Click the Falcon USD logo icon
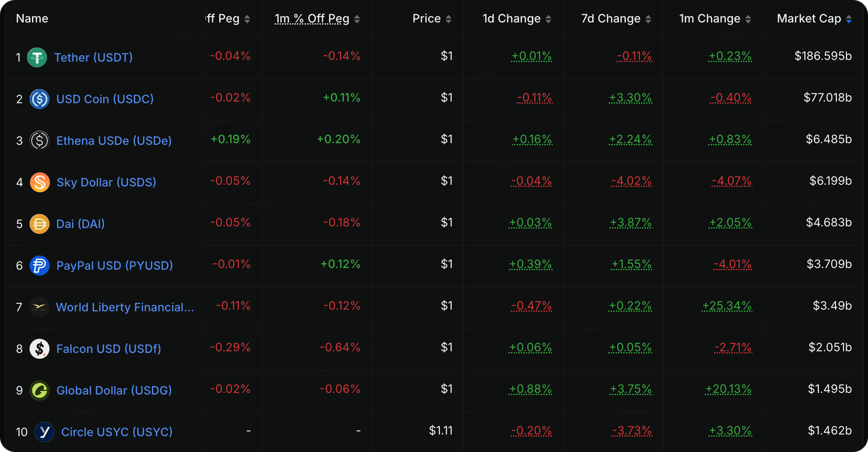This screenshot has width=868, height=452. pyautogui.click(x=39, y=349)
